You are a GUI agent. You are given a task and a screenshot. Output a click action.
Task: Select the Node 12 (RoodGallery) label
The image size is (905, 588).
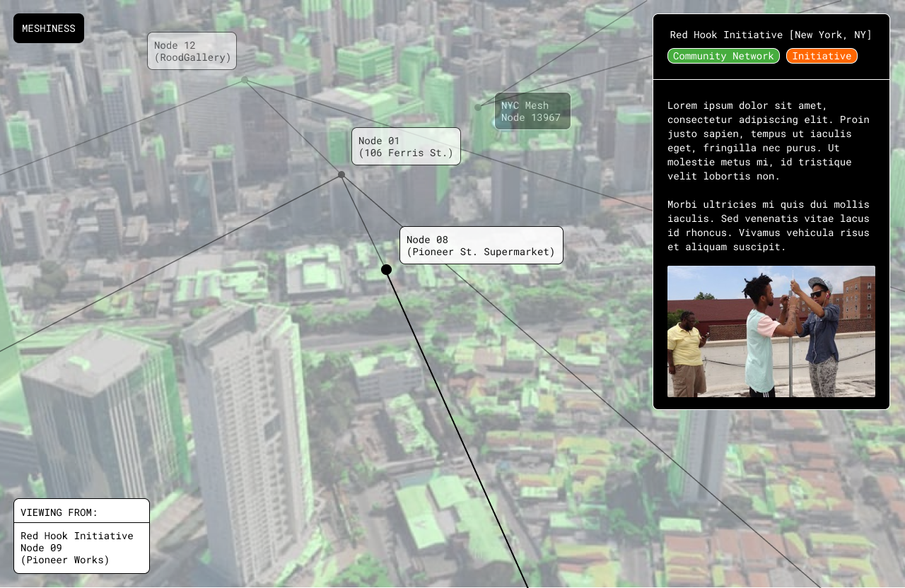[192, 51]
